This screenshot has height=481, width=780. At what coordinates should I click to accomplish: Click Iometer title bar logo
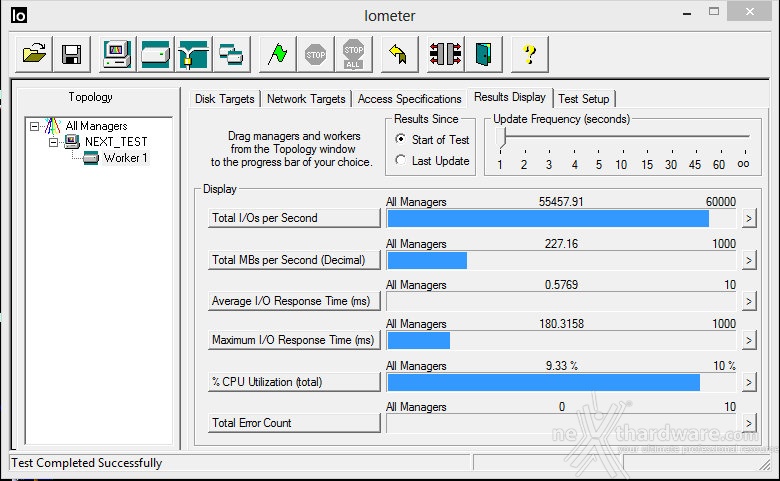point(19,15)
